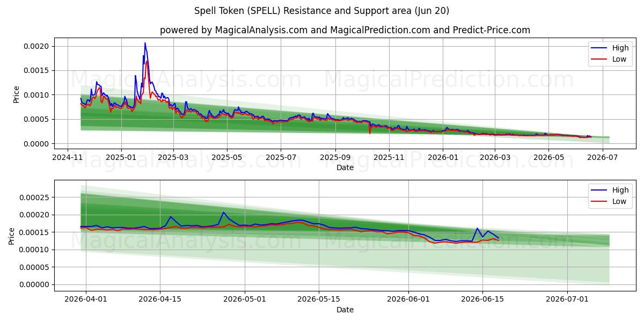This screenshot has height=322, width=644.
Task: Click the blue line sample in upper legend
Action: [599, 48]
